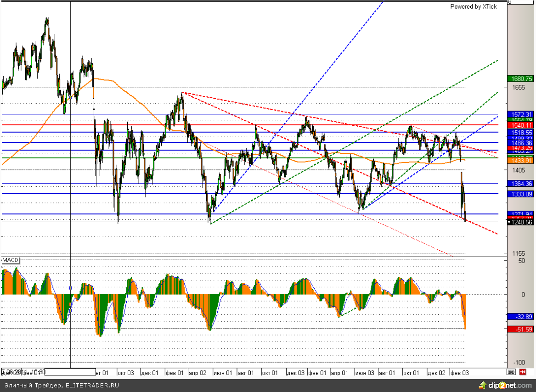Viewport: 536px width, 392px height.
Task: Click the empty date box on time axis
Action: (x=68, y=372)
